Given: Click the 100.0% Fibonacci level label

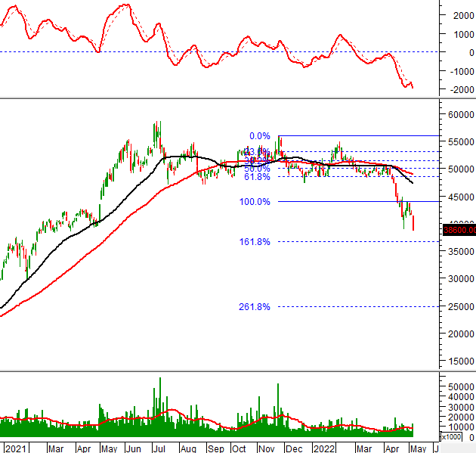Looking at the screenshot, I should tap(255, 202).
